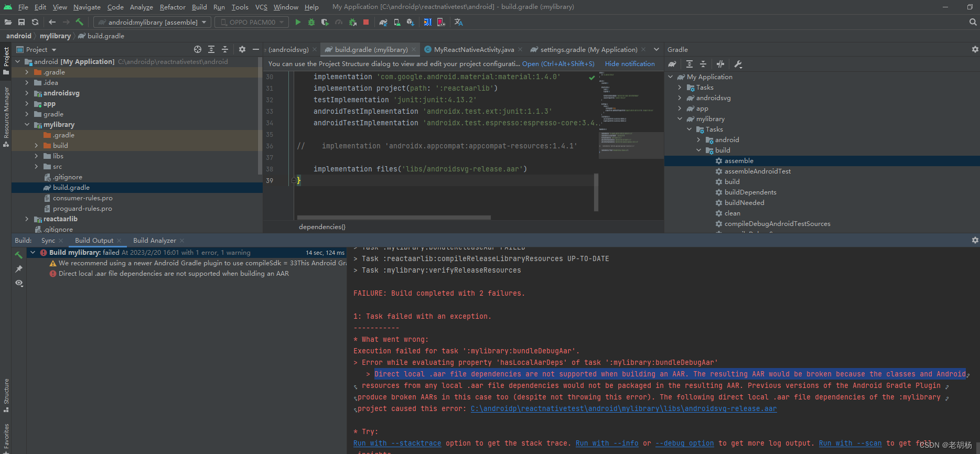
Task: Open the VCS menu
Action: pos(261,7)
